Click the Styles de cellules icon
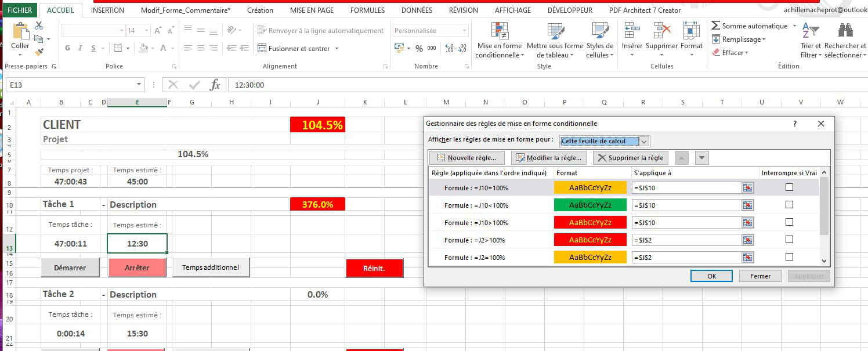 point(599,31)
